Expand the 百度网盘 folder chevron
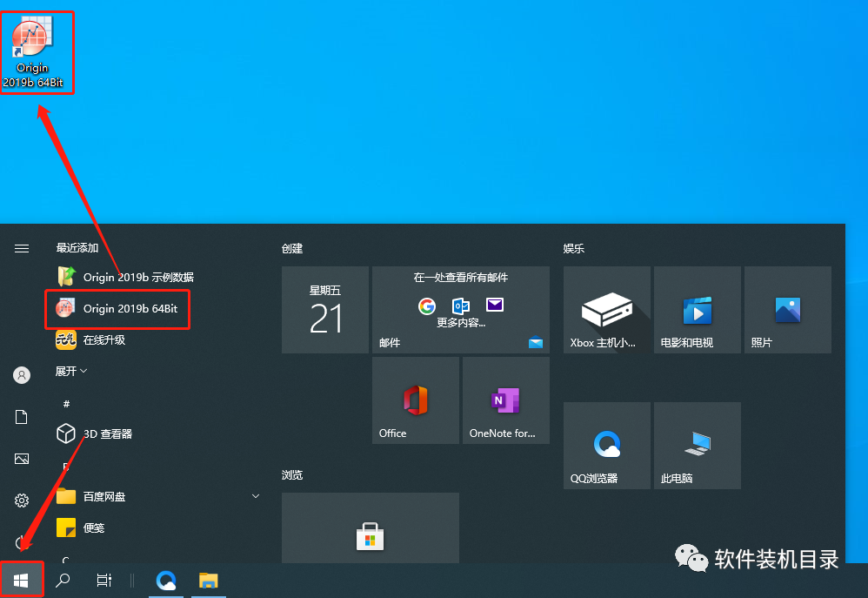This screenshot has height=598, width=868. click(x=256, y=496)
